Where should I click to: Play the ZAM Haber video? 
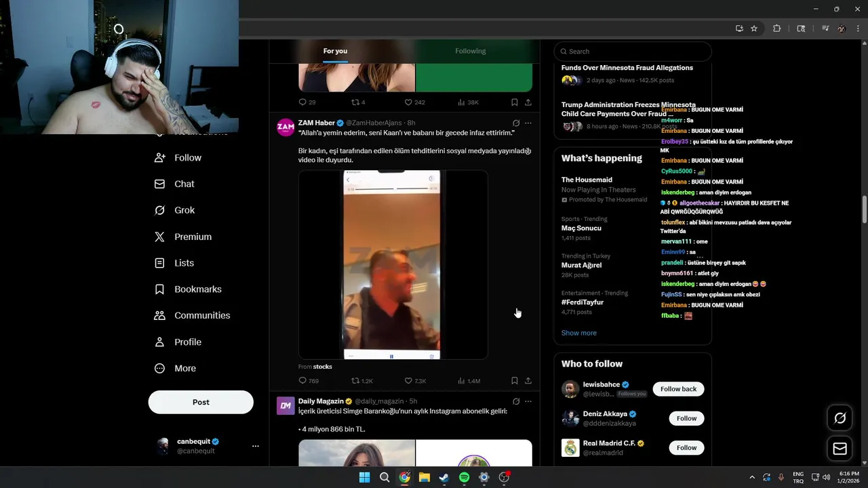393,265
